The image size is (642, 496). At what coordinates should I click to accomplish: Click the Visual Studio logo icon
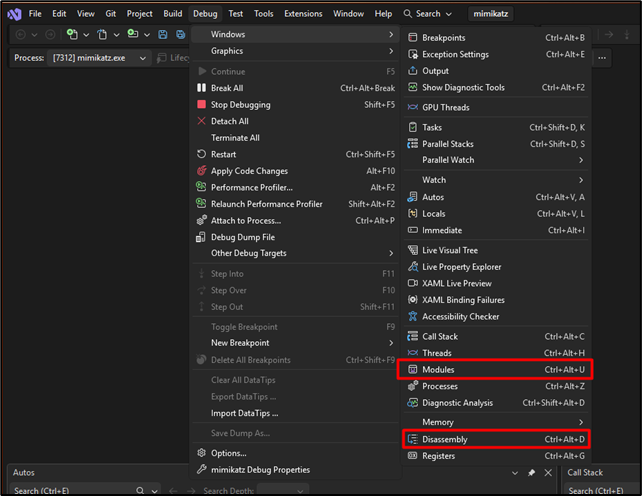(x=14, y=14)
